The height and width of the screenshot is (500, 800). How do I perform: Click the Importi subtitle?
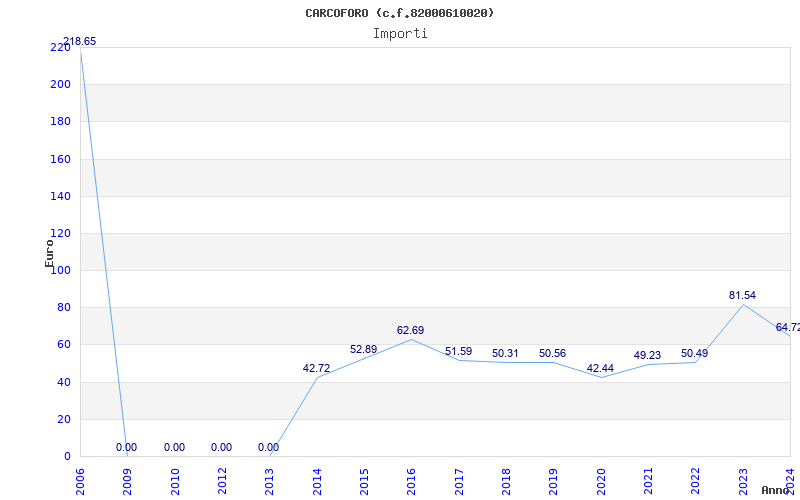400,34
